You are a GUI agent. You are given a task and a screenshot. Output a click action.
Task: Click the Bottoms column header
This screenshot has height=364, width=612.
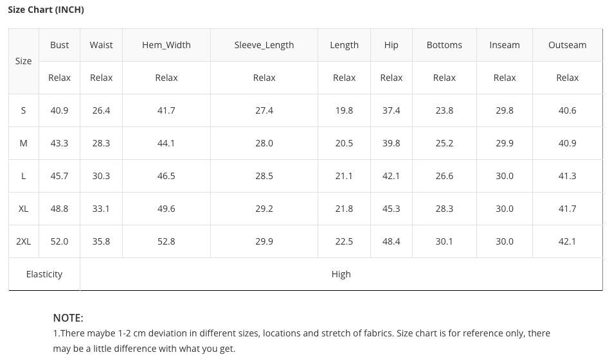[x=444, y=45]
